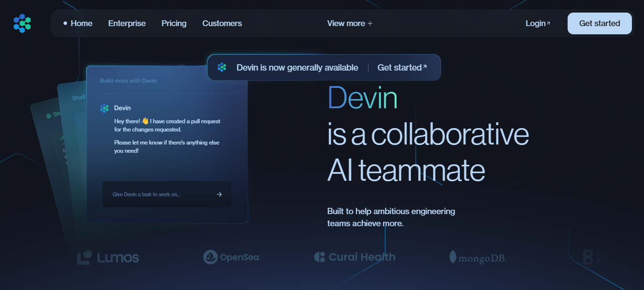Click the Curai Health company logo

(354, 257)
